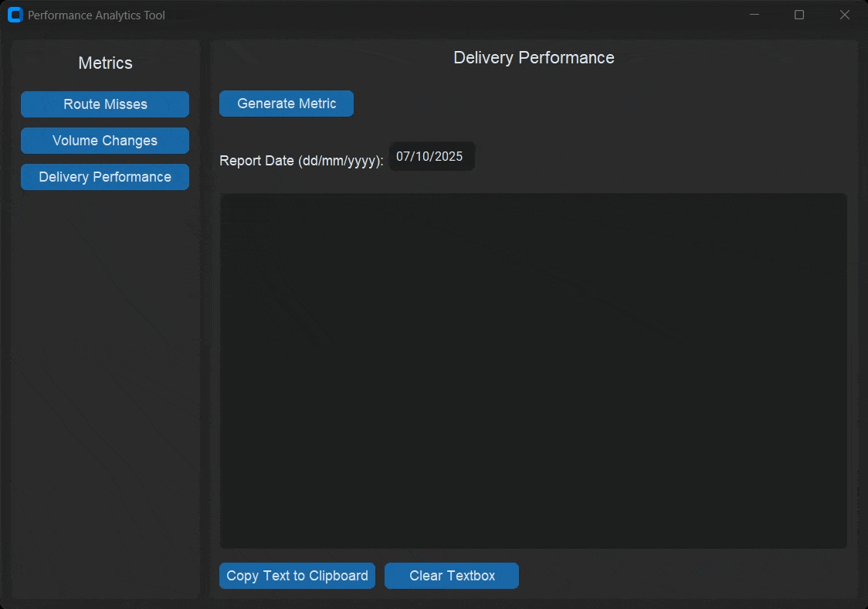Click empty title bar area left of minimize

pos(463,15)
